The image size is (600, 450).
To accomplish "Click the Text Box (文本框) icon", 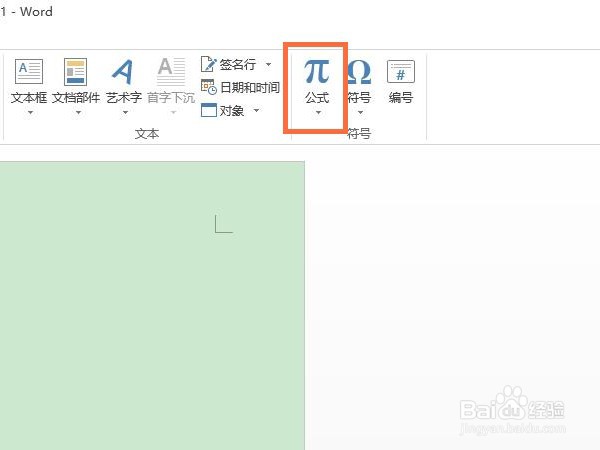I will (x=29, y=72).
